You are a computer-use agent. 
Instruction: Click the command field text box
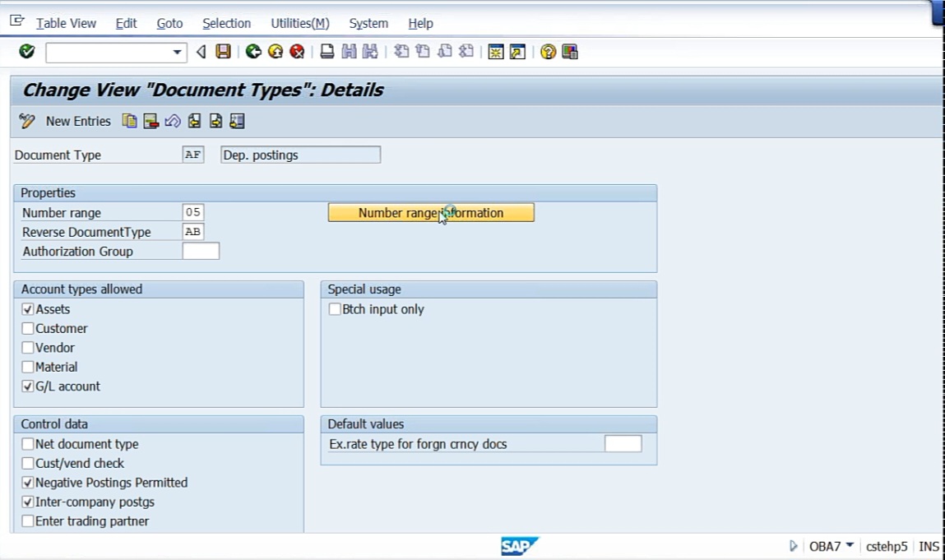[x=109, y=53]
